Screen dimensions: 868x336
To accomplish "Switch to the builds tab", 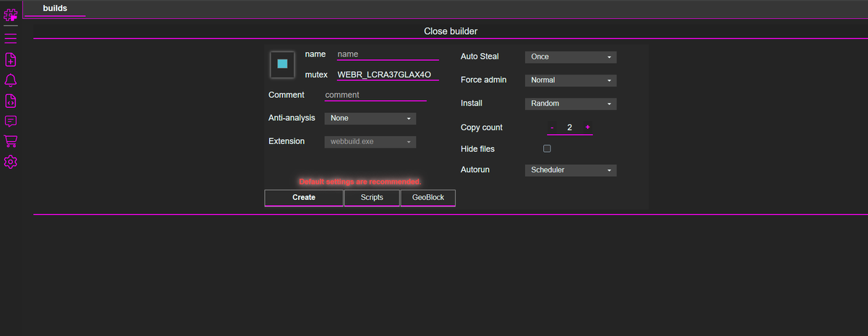I will [55, 8].
